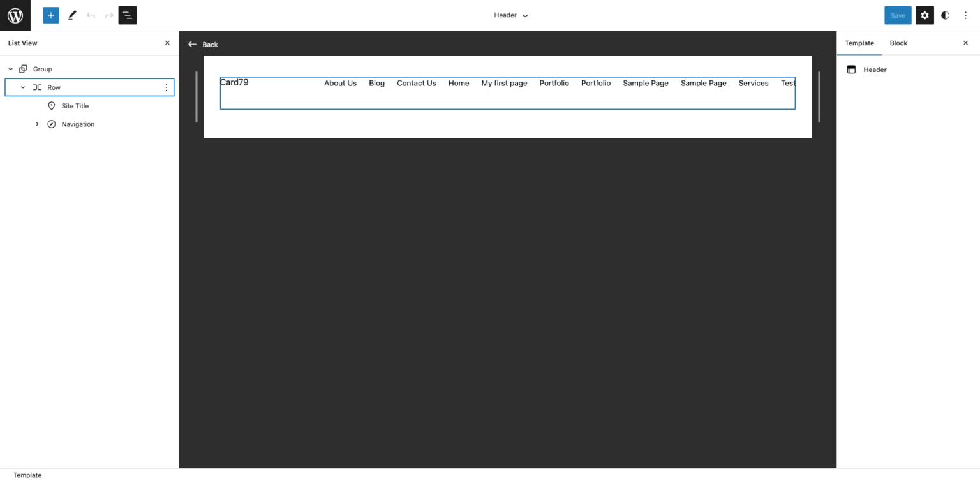Open the Styles half-circle icon
This screenshot has width=980, height=481.
pyautogui.click(x=945, y=15)
